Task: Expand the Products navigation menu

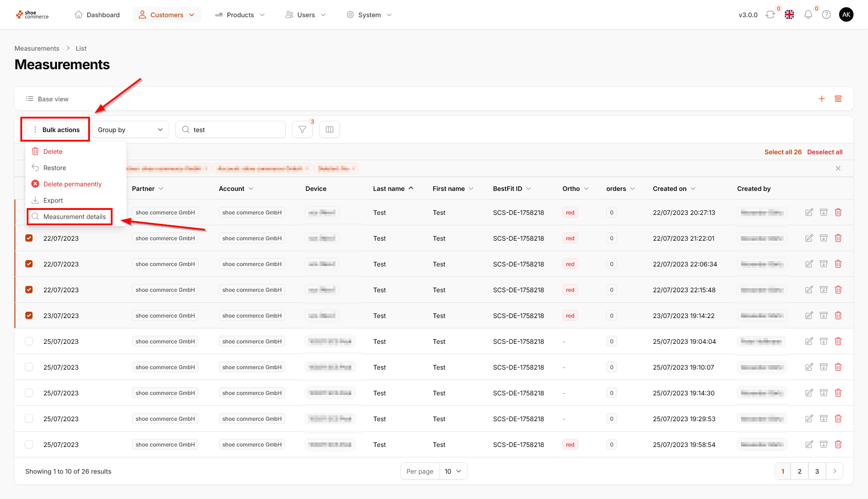Action: [x=241, y=14]
